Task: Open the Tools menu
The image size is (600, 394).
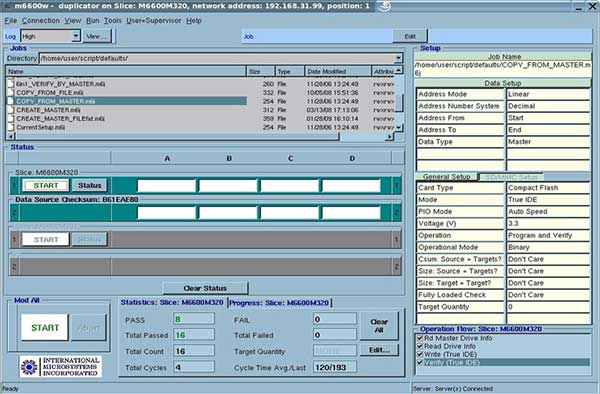Action: point(112,21)
